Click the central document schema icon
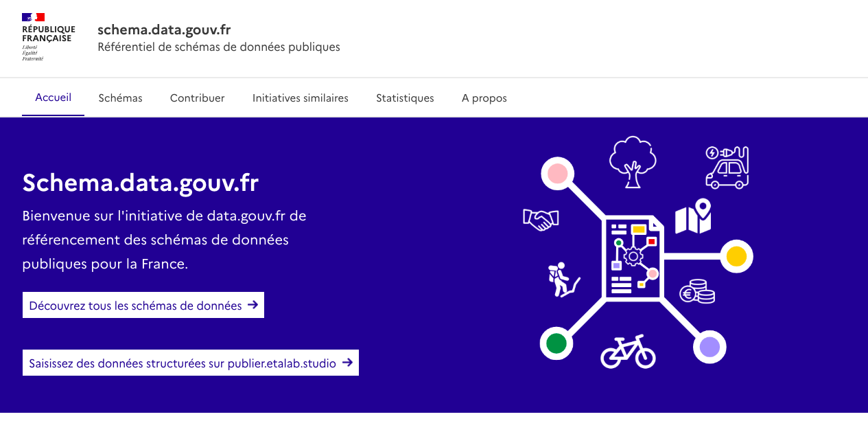868x432 pixels. (633, 256)
